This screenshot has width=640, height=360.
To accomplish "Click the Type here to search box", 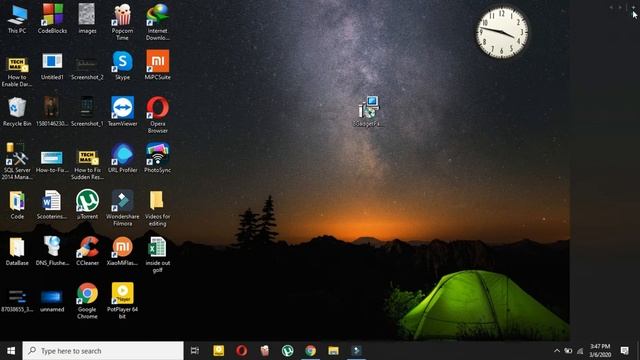I will (103, 351).
